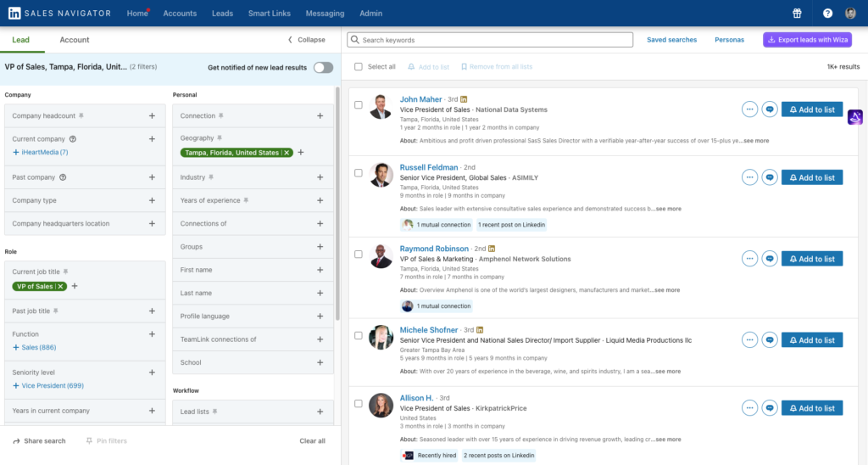This screenshot has width=868, height=465.
Task: Message Michele Shofner via chat icon
Action: [770, 339]
